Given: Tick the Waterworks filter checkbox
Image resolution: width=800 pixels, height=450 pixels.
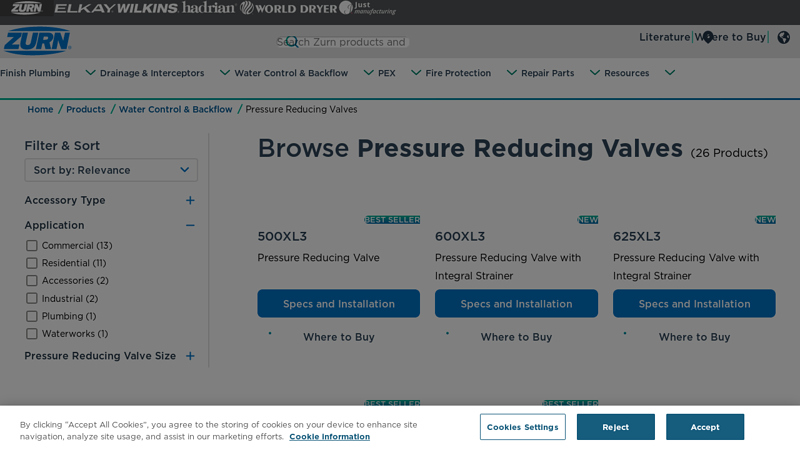Looking at the screenshot, I should point(32,334).
